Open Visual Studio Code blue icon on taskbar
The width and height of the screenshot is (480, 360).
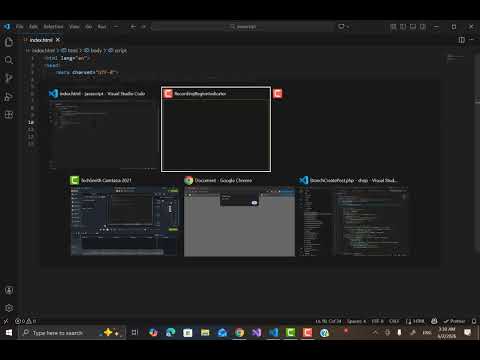pos(273,333)
